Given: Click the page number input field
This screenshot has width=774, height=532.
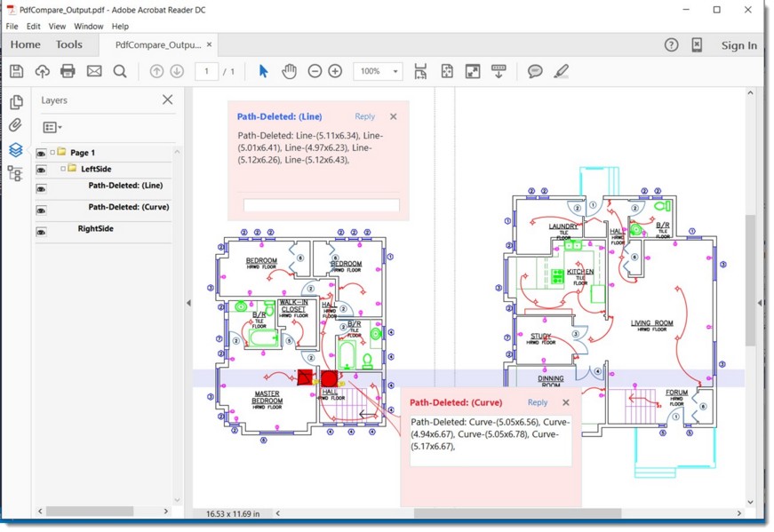Looking at the screenshot, I should [206, 71].
